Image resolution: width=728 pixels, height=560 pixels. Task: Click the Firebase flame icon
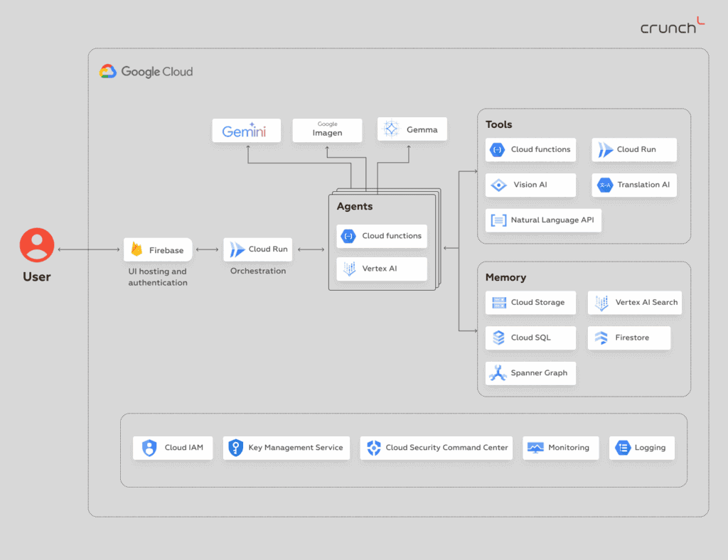pos(136,249)
